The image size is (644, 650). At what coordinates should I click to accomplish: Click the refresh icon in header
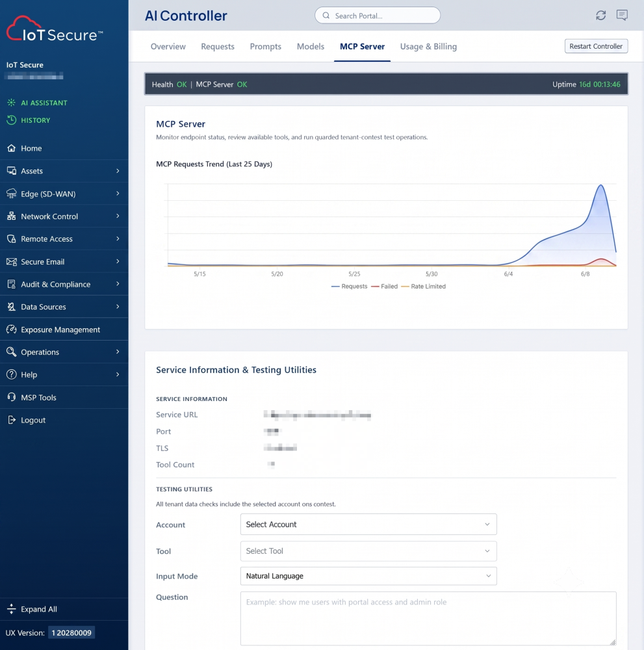coord(601,16)
